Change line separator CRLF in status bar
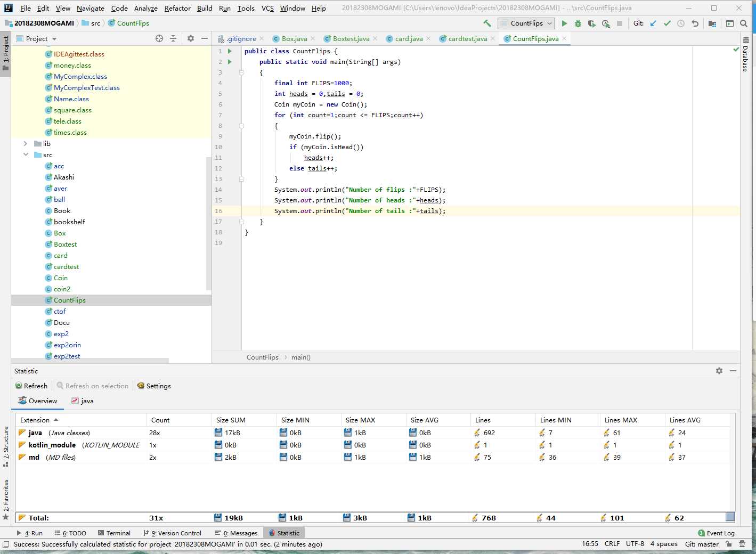The height and width of the screenshot is (554, 756). click(612, 544)
